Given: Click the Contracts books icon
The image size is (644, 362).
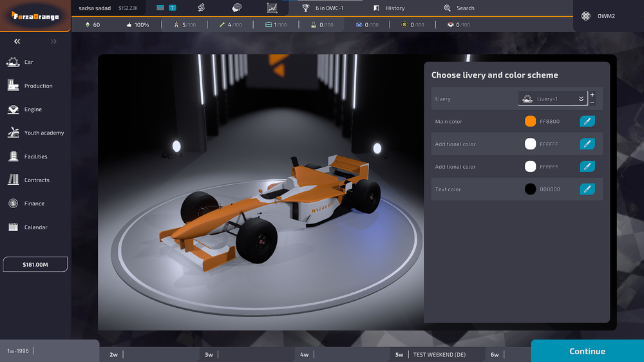Looking at the screenshot, I should tap(13, 180).
